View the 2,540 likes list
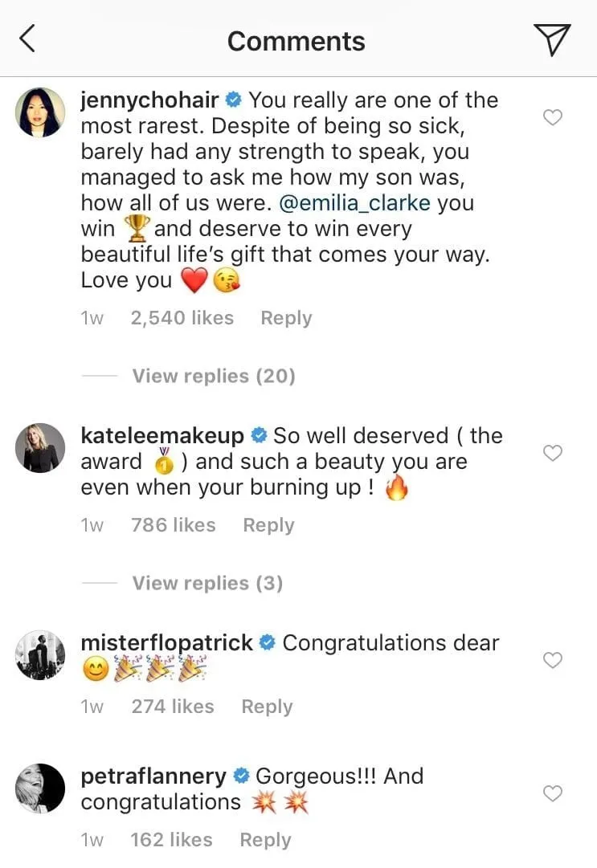Viewport: 597px width, 868px height. 182,318
